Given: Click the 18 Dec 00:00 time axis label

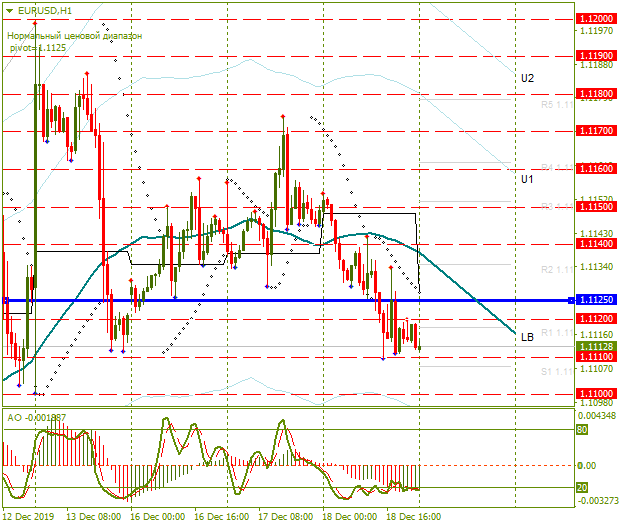Looking at the screenshot, I should [x=350, y=517].
